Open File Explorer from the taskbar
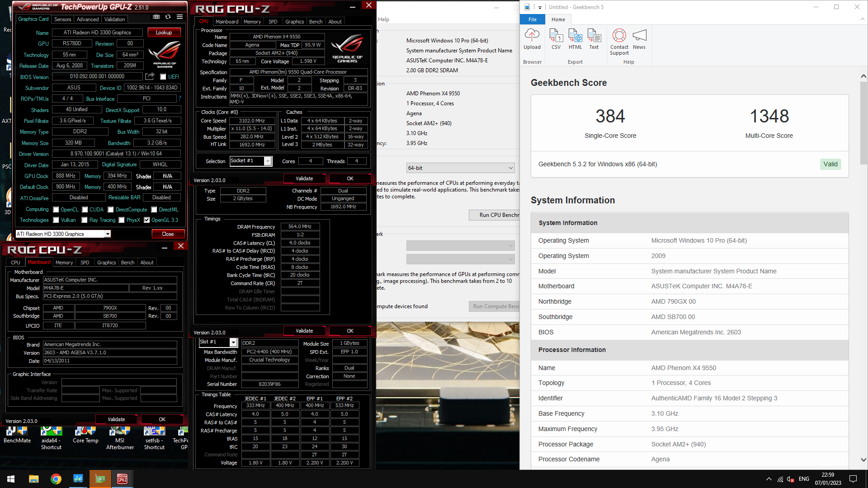This screenshot has width=868, height=488. click(x=33, y=479)
